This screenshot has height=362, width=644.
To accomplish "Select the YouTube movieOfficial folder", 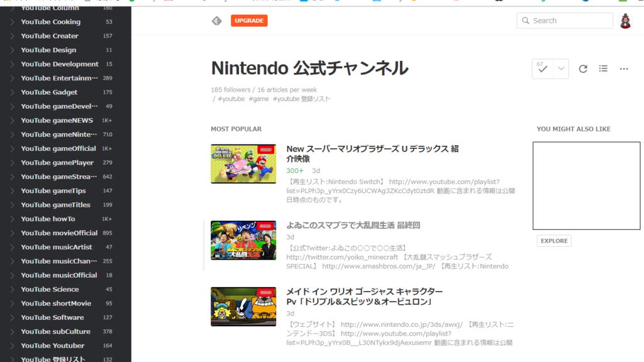I will (59, 233).
